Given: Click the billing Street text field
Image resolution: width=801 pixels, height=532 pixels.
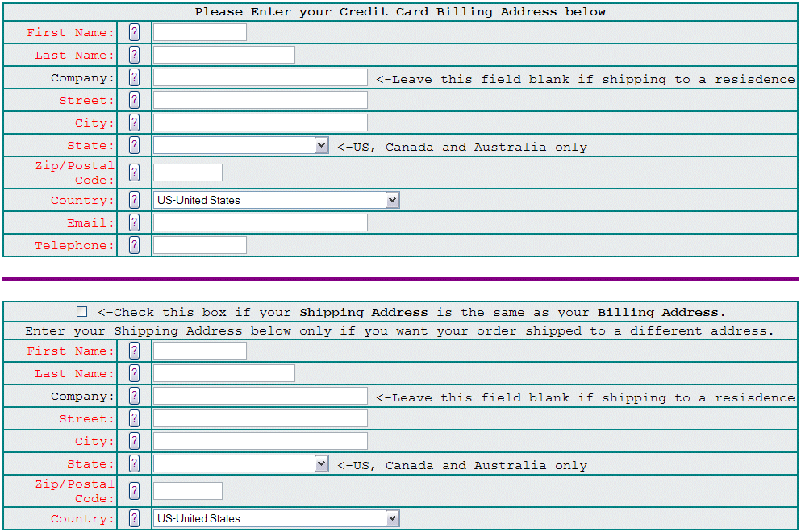Looking at the screenshot, I should 260,100.
